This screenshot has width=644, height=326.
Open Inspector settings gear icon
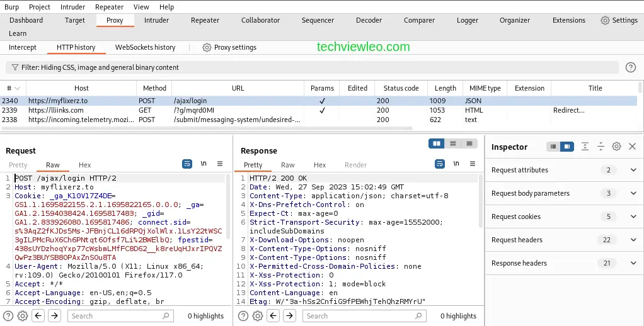tap(616, 147)
